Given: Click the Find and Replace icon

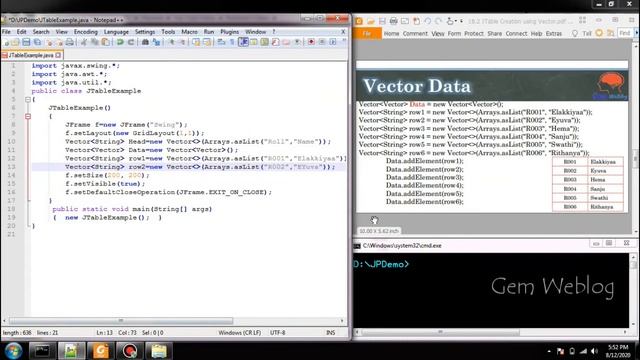Looking at the screenshot, I should (x=156, y=42).
